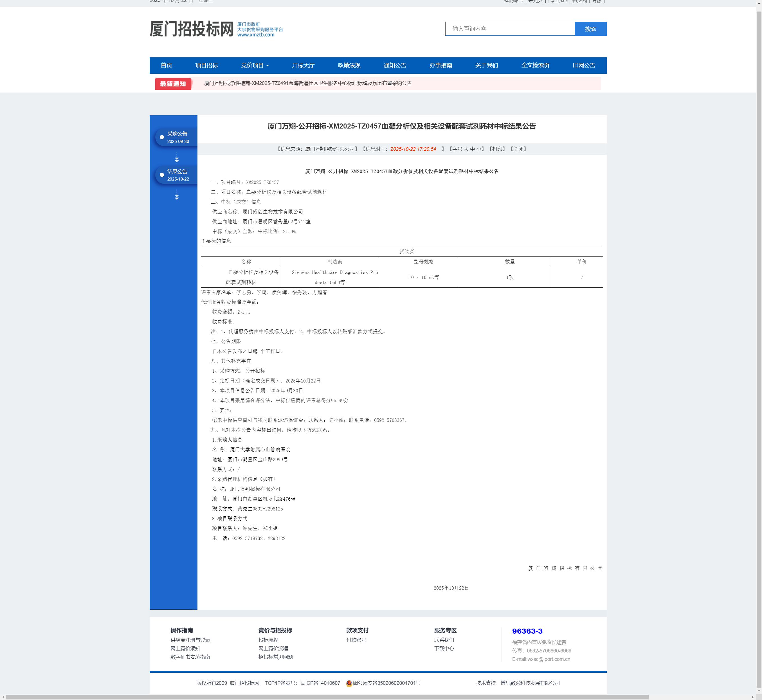Click the 下载中心 link

pos(444,649)
